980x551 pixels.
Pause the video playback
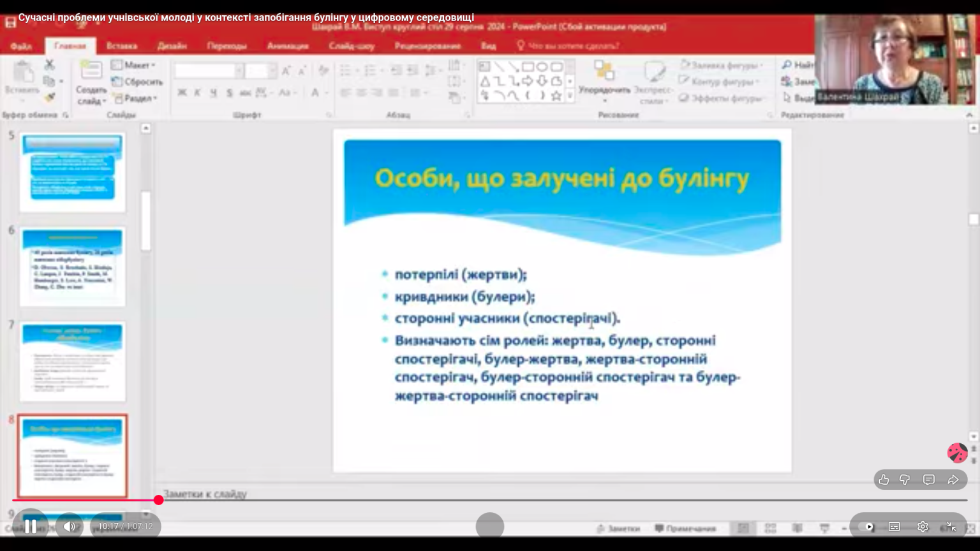(30, 526)
